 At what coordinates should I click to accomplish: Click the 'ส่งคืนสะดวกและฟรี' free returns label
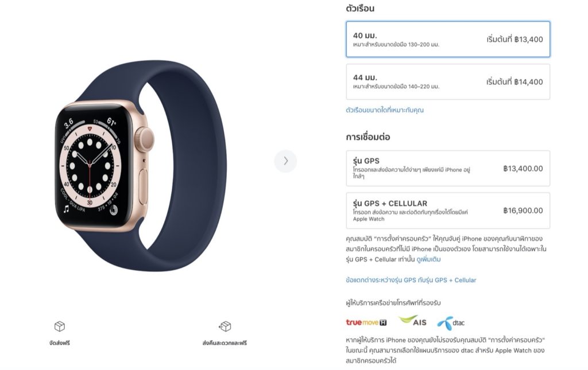[x=225, y=342]
